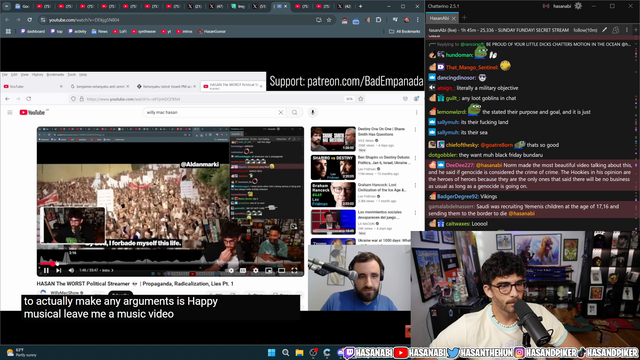Click username chiefofthesky in chat
This screenshot has width=640, height=360.
[x=462, y=145]
